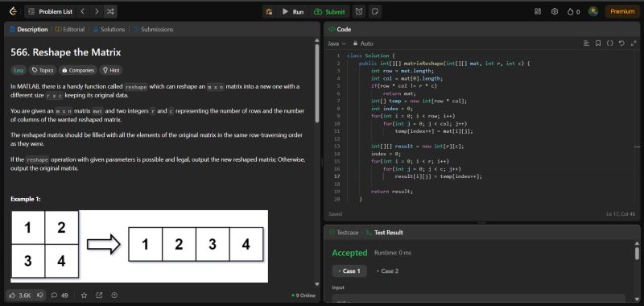This screenshot has width=644, height=306.
Task: Reveal the Hint
Action: [x=111, y=70]
